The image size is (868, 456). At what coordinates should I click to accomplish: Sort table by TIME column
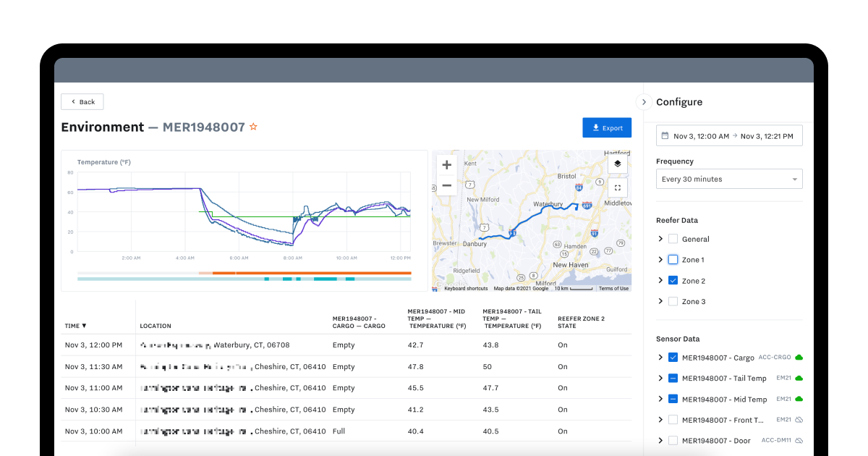[75, 326]
